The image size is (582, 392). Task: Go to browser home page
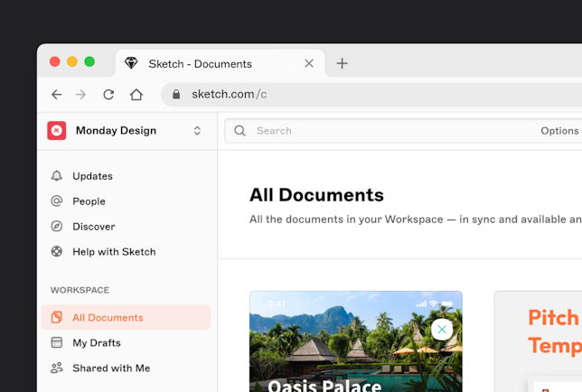[x=136, y=94]
